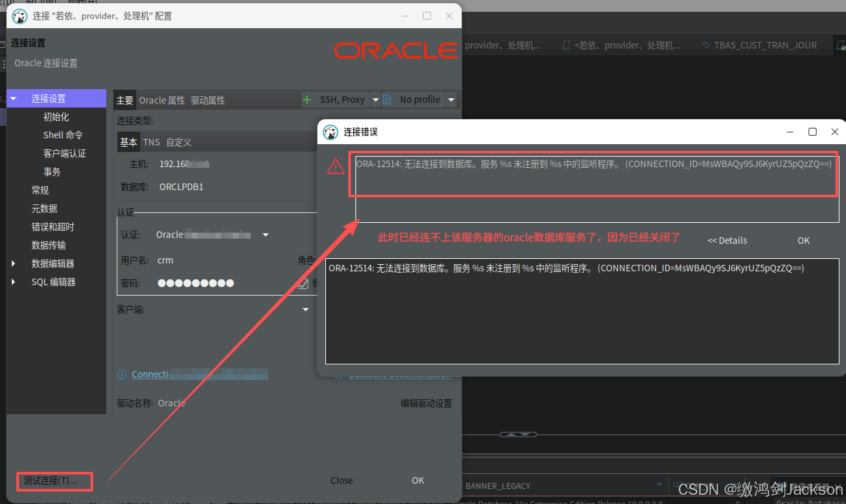Click the 密码 password field

[223, 283]
